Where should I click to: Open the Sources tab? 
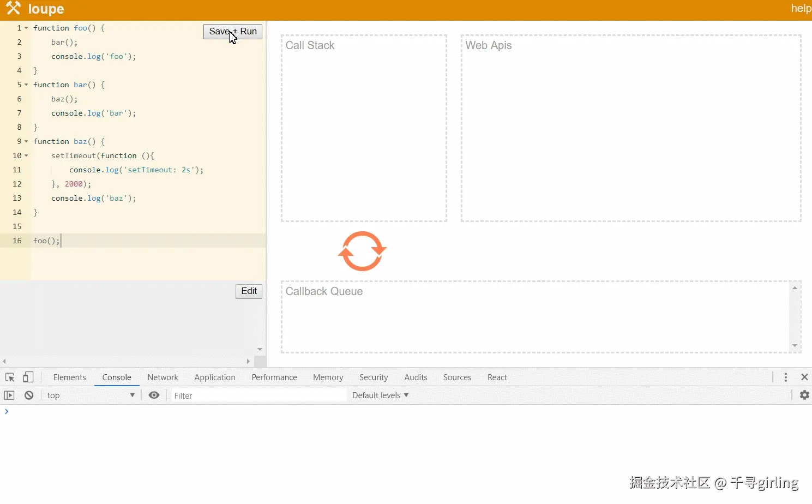pos(457,377)
